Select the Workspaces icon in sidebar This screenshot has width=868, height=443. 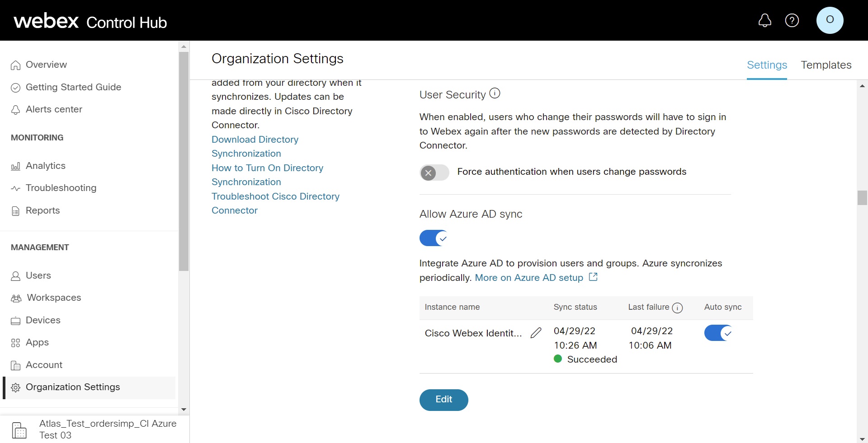coord(15,298)
